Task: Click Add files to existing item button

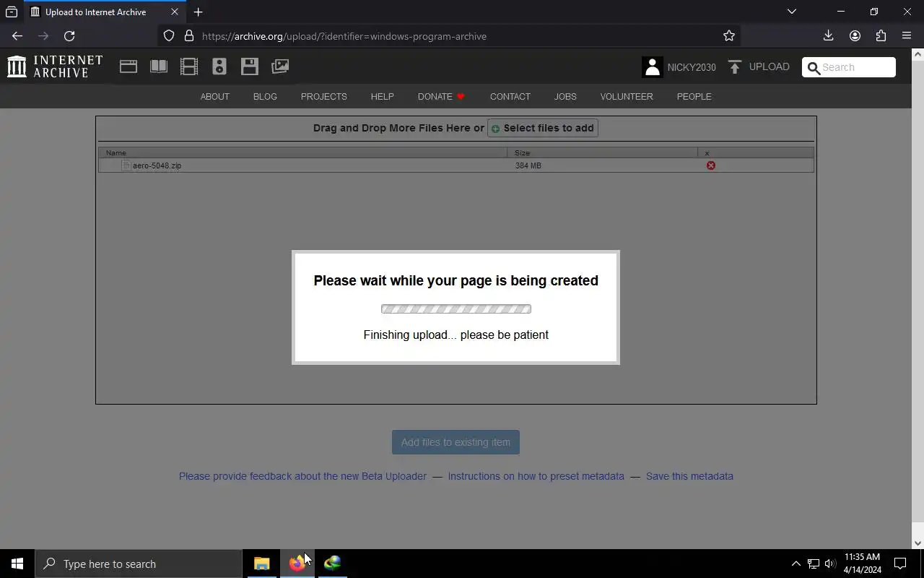Action: click(x=456, y=442)
